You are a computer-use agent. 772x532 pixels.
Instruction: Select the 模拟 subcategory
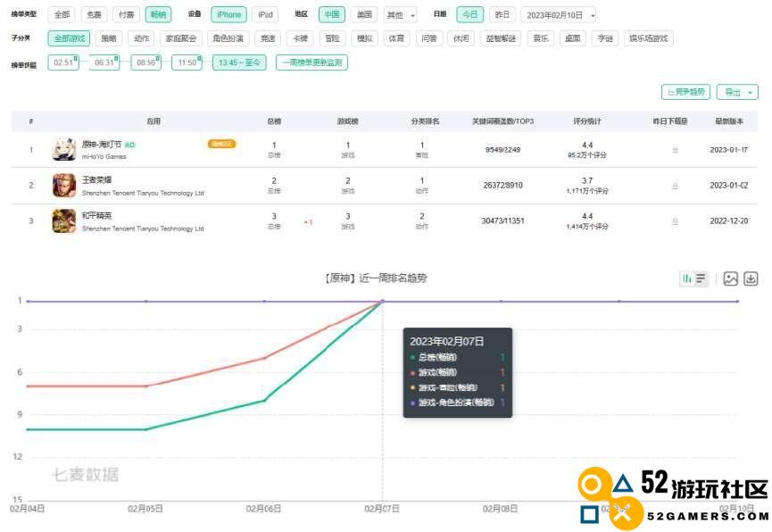364,38
